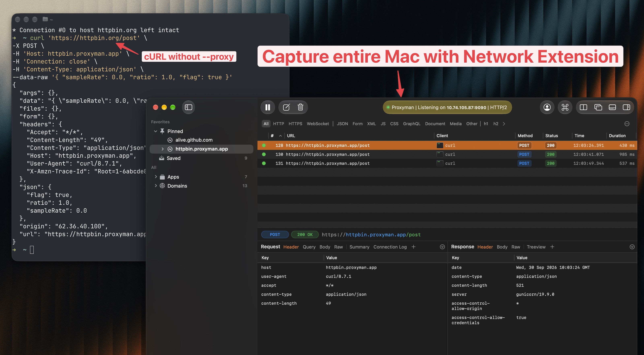644x355 pixels.
Task: Expand the Apps group
Action: (x=156, y=177)
